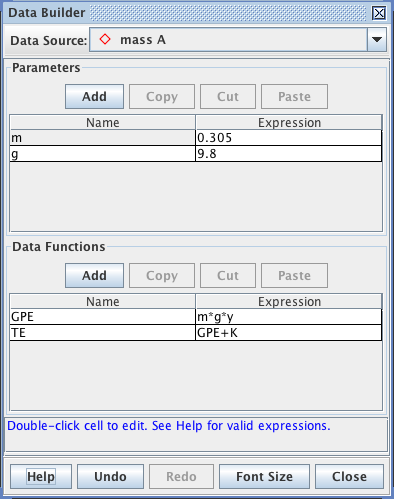Viewport: 394px width, 499px height.
Task: Select the GPE+K expression cell
Action: pyautogui.click(x=289, y=333)
